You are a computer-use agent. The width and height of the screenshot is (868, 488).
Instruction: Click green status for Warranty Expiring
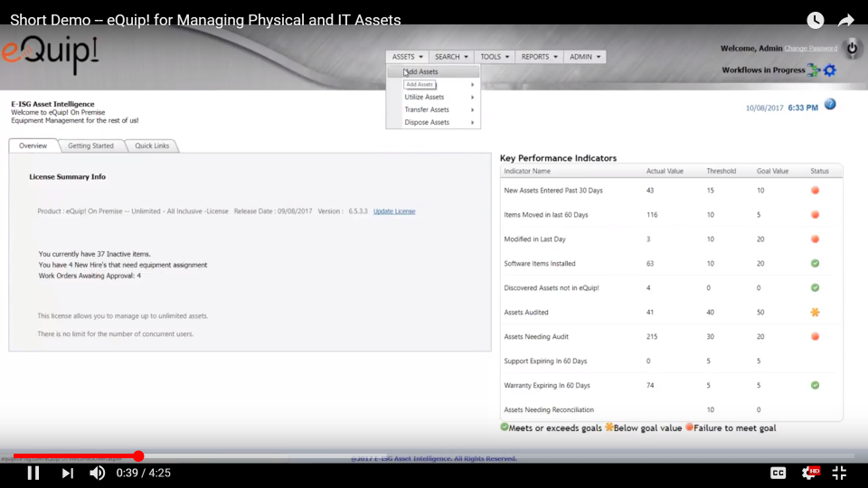point(815,385)
